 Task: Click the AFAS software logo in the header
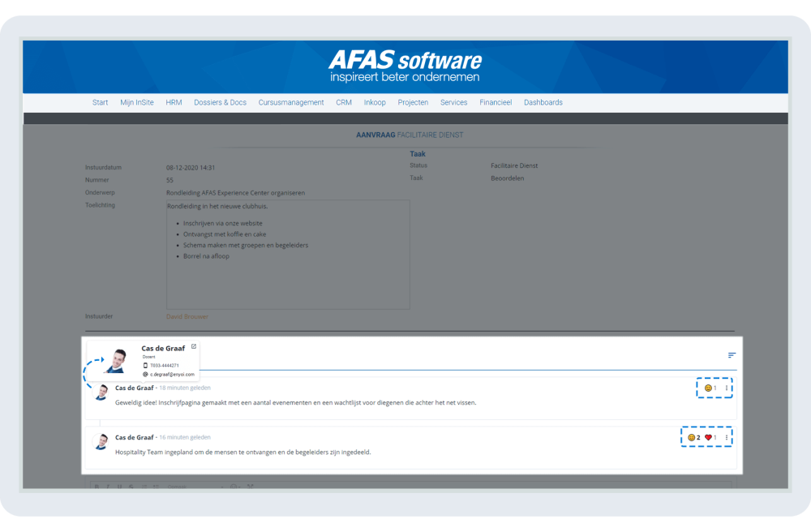coord(405,66)
